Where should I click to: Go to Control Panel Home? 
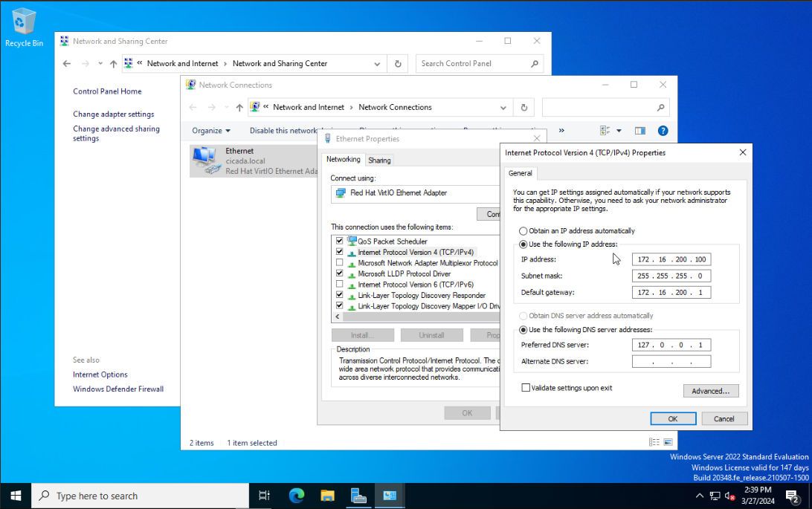click(x=107, y=91)
